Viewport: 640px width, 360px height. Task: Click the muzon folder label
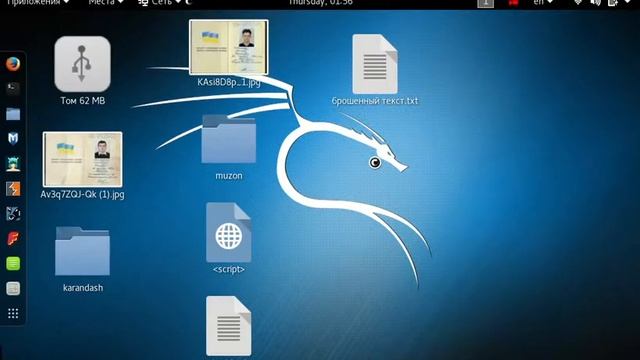229,176
